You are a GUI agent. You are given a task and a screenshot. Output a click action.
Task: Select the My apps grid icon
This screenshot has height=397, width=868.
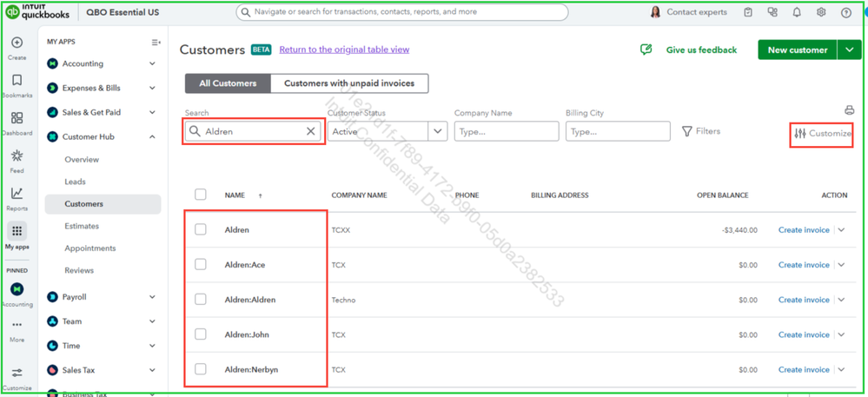coord(17,231)
